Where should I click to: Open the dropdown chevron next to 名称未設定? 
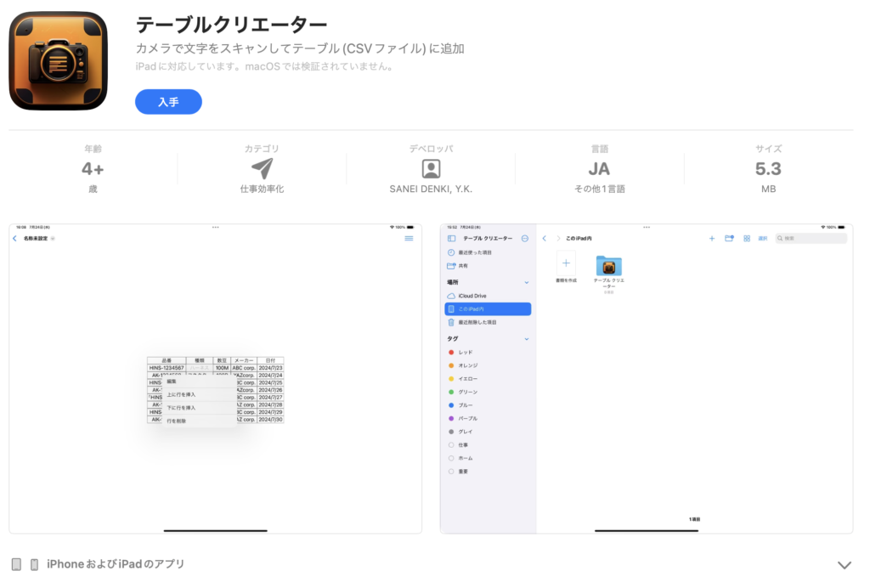(53, 239)
